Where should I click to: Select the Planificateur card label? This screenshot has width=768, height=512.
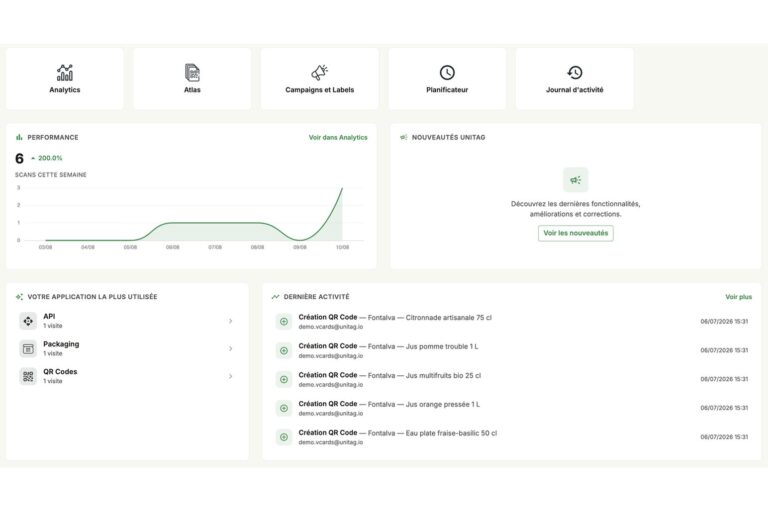point(447,90)
